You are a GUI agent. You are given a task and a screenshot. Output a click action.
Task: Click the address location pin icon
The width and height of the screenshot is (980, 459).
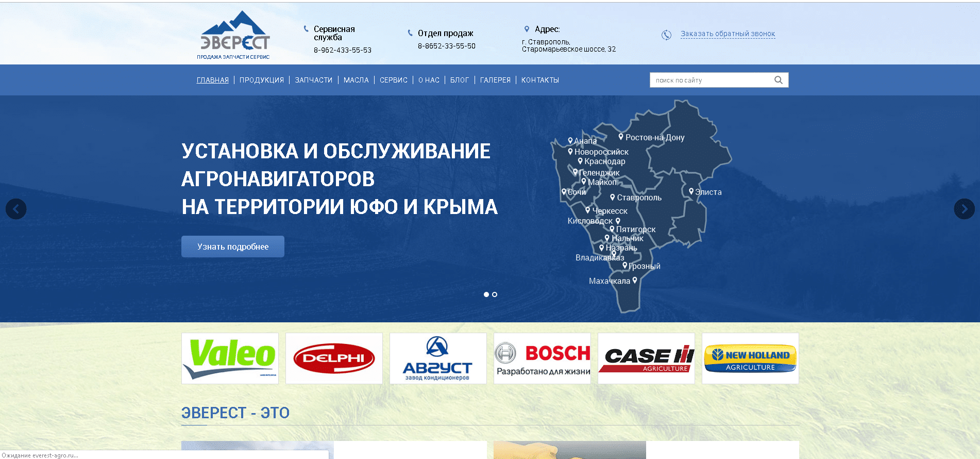(527, 29)
